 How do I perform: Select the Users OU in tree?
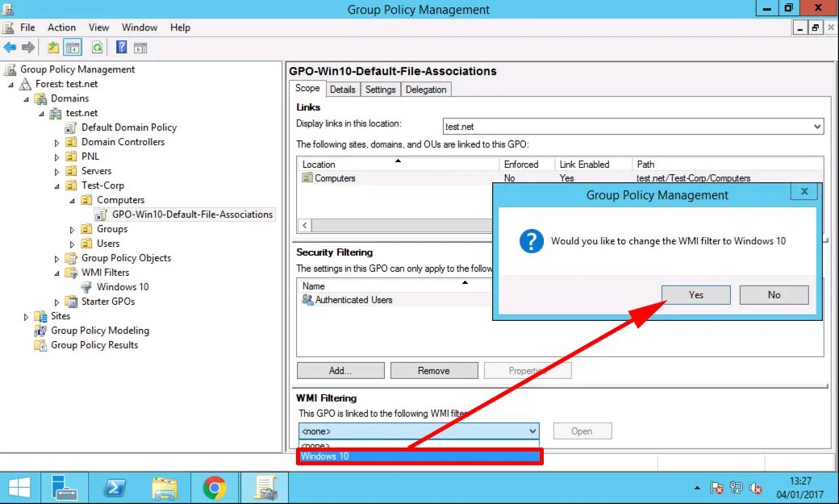tap(108, 244)
